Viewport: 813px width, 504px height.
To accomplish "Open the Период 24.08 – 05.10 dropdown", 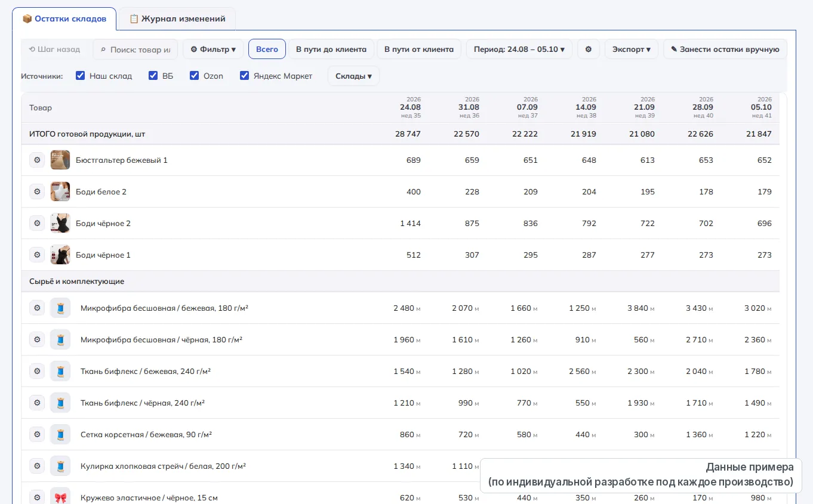I will [x=519, y=49].
